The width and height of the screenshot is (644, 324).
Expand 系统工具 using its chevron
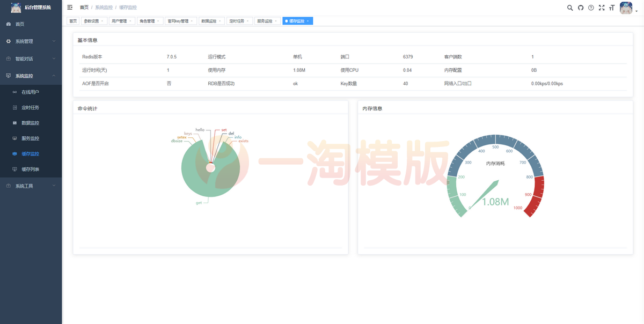[x=54, y=186]
